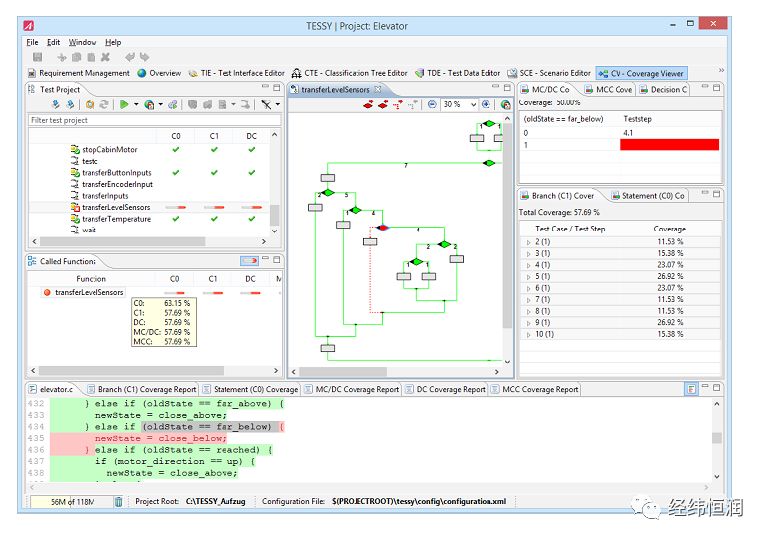Image resolution: width=768 pixels, height=541 pixels.
Task: Open the File menu
Action: [32, 43]
